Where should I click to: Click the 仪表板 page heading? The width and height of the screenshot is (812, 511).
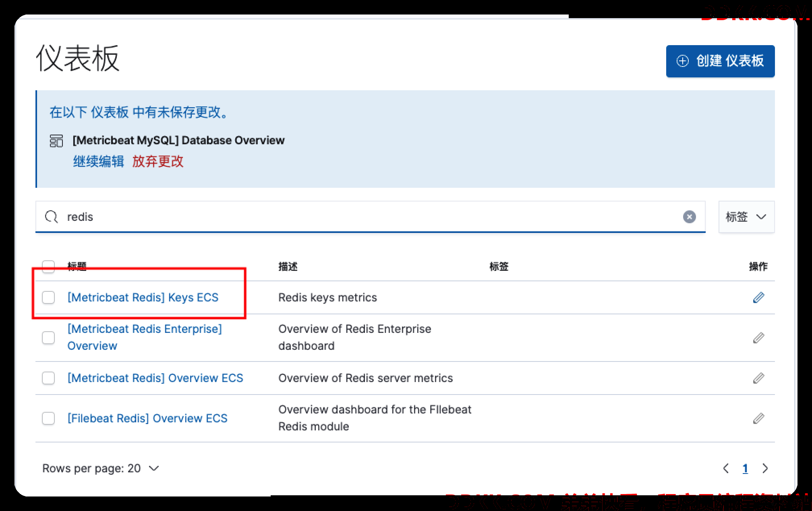tap(77, 59)
